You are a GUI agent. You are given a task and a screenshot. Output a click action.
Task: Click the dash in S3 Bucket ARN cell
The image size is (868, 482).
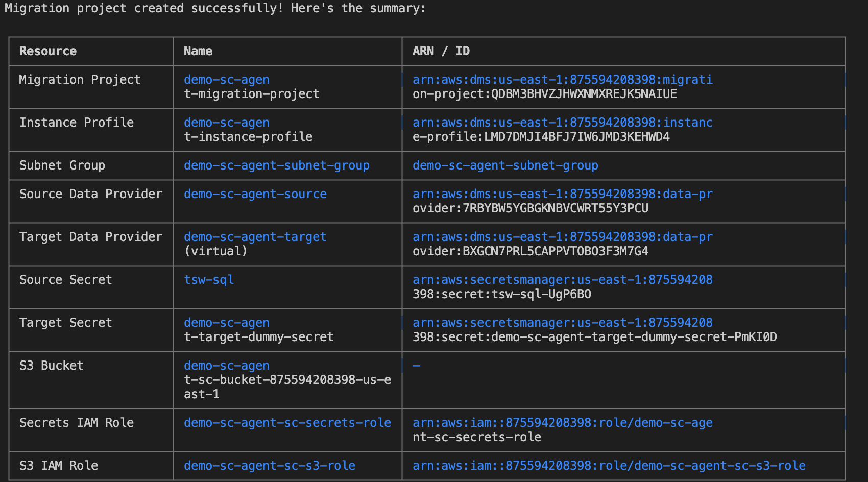[x=416, y=366]
